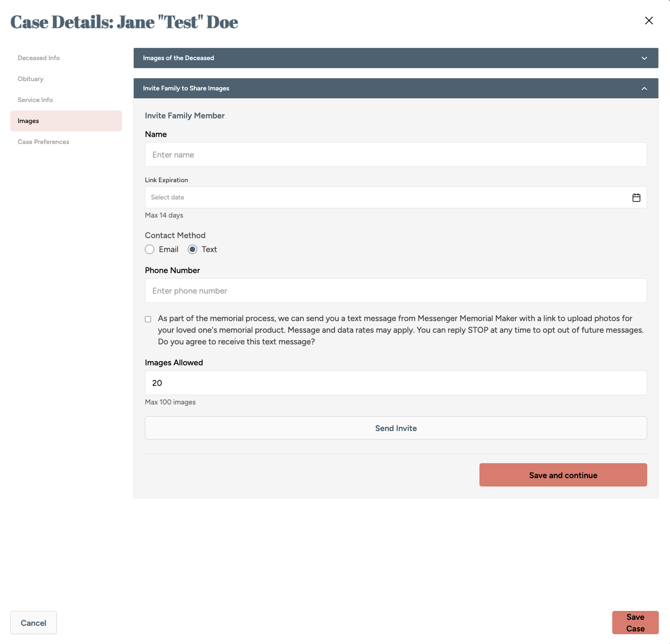Screen dimensions: 670x644
Task: Select the Text contact method
Action: point(192,249)
